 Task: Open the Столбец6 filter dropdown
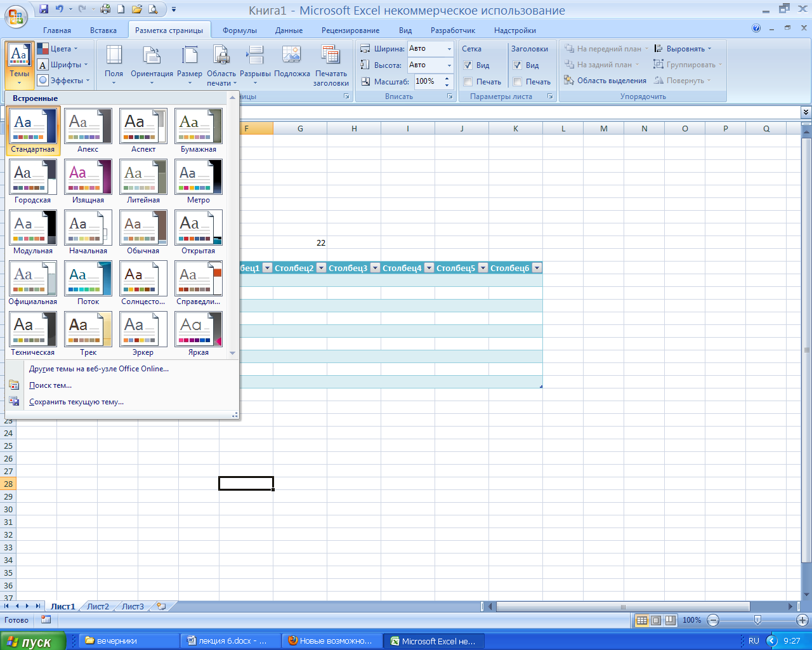[x=537, y=268]
